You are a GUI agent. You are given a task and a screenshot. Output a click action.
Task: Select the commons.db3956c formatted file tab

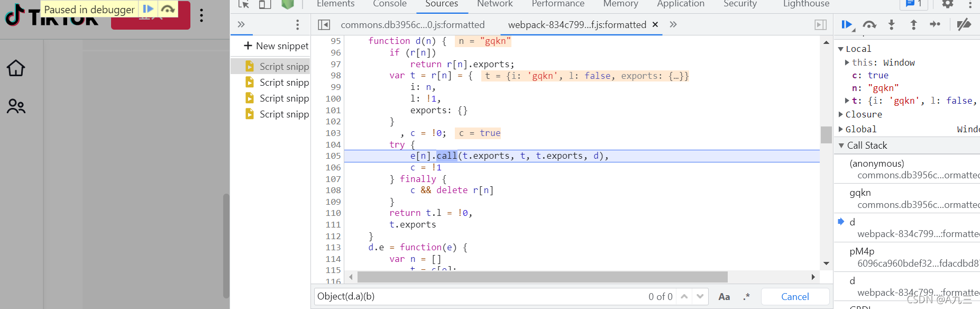pyautogui.click(x=413, y=25)
